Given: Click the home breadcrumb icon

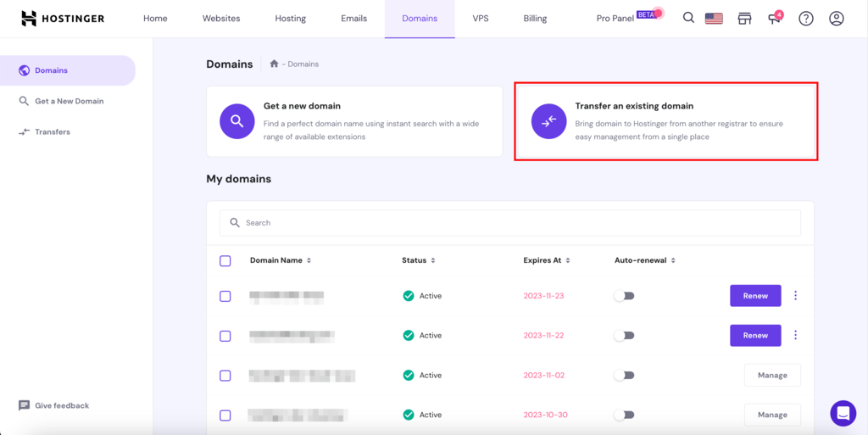Looking at the screenshot, I should click(x=274, y=64).
